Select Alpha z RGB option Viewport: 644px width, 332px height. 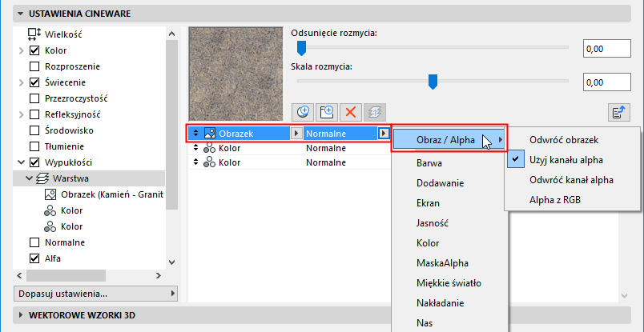(x=555, y=200)
